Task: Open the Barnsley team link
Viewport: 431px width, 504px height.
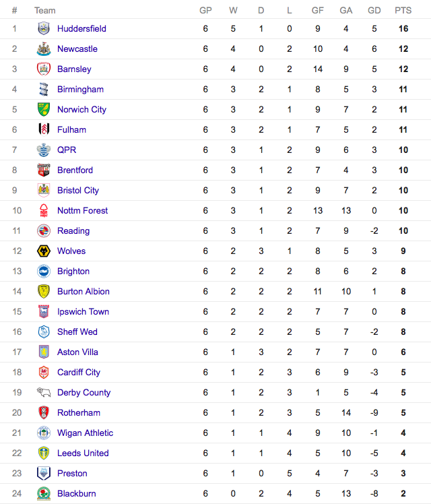Action: 74,69
